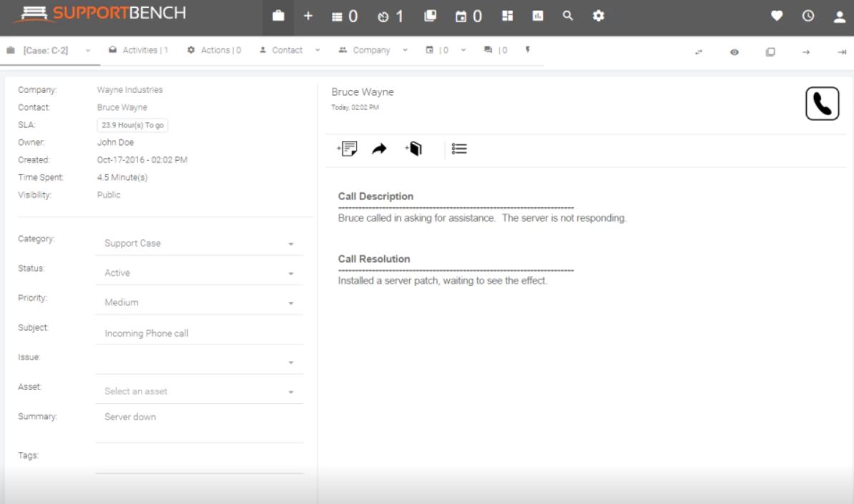The image size is (854, 504).
Task: Click text Bruce called in asking for assistance
Action: [x=416, y=218]
